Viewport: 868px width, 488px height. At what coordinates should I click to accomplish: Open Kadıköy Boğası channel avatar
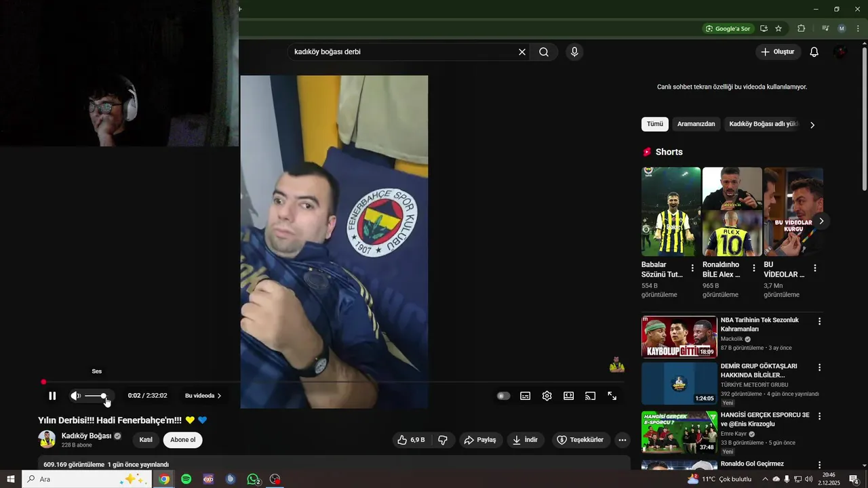click(47, 439)
